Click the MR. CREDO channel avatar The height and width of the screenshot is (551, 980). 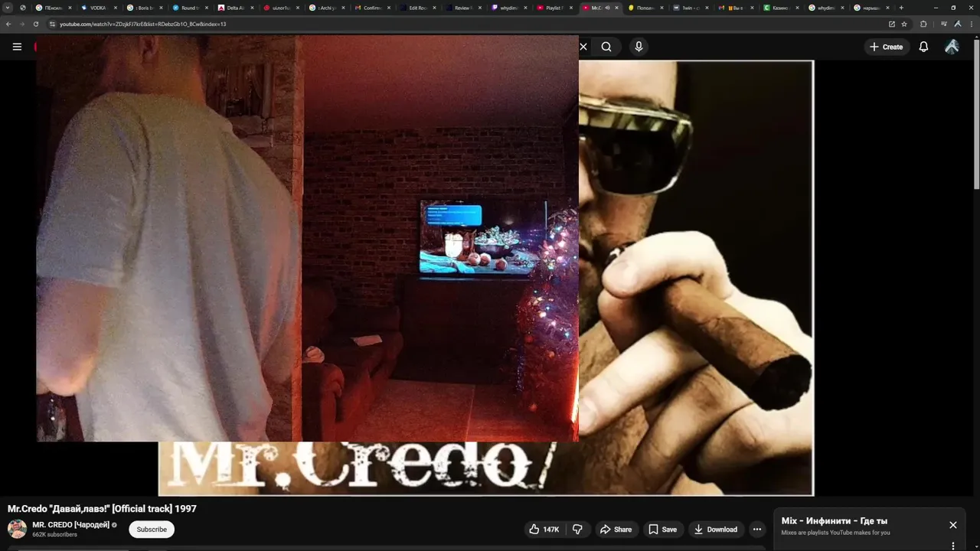tap(17, 529)
